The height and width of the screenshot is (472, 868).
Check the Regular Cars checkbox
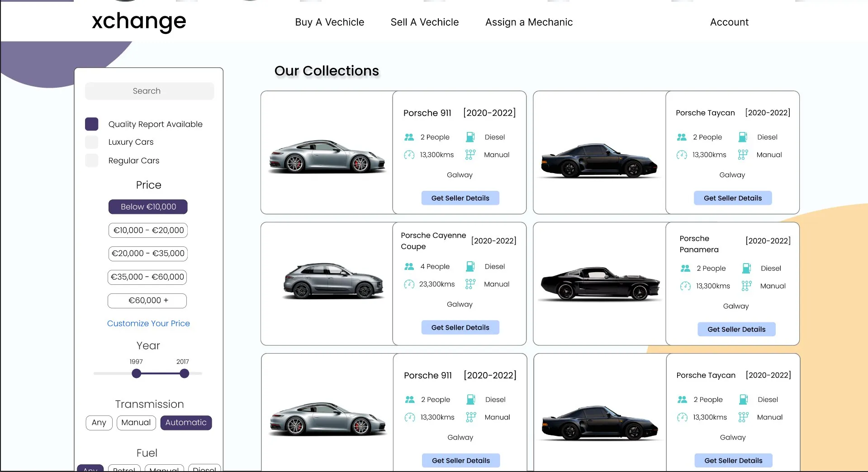click(92, 160)
